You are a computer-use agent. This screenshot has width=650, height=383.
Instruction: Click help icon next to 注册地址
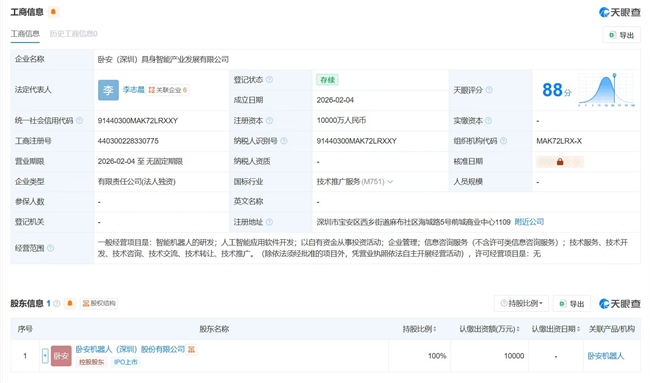pyautogui.click(x=269, y=222)
